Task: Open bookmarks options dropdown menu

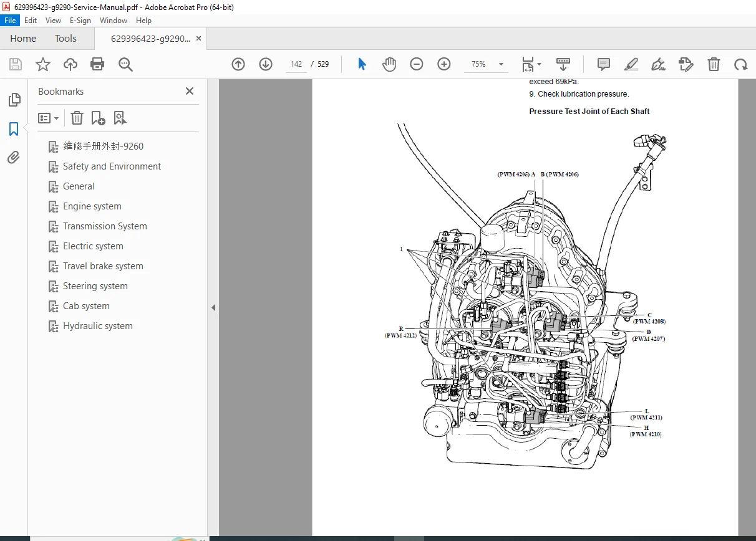Action: click(x=49, y=118)
